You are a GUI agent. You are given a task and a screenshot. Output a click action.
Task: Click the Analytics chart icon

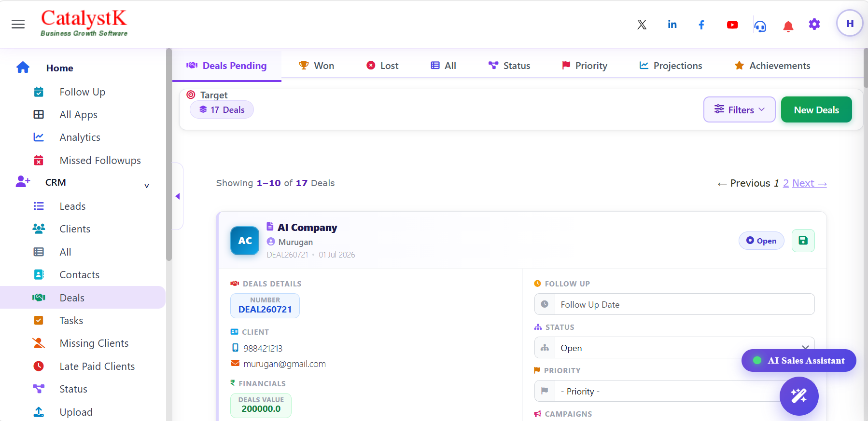pos(39,137)
